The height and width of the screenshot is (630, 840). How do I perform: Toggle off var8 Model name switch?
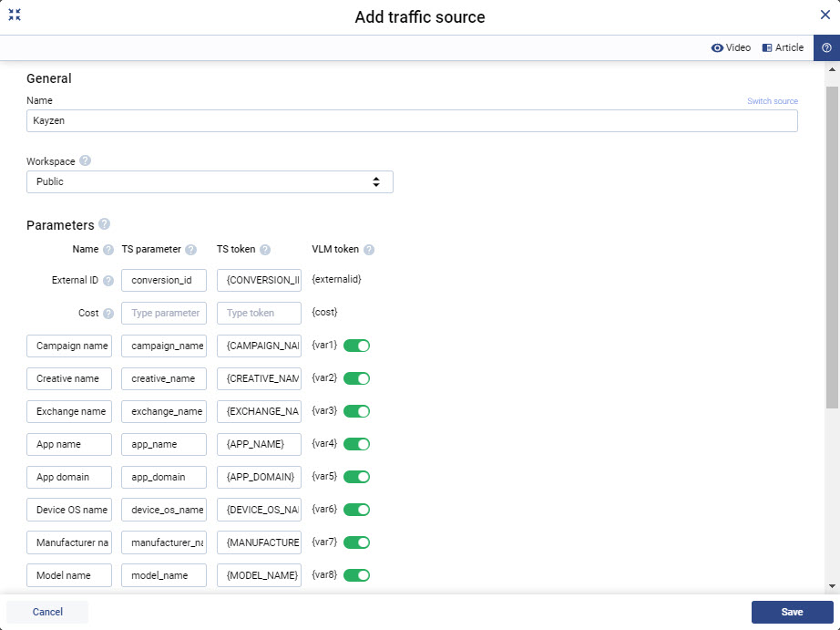click(x=356, y=575)
